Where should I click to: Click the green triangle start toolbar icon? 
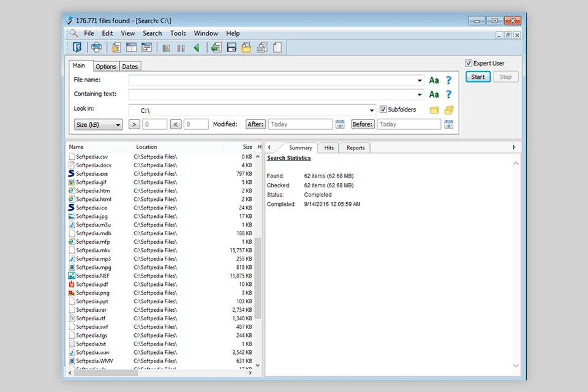click(196, 48)
